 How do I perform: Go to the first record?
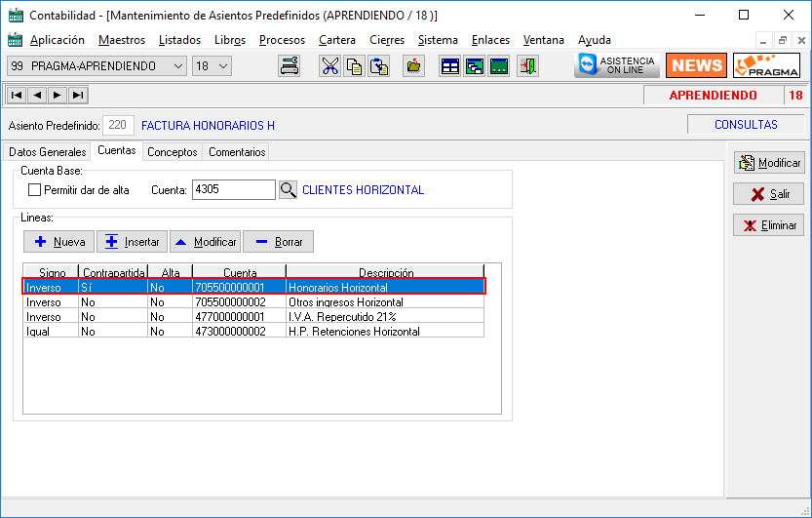pos(17,95)
